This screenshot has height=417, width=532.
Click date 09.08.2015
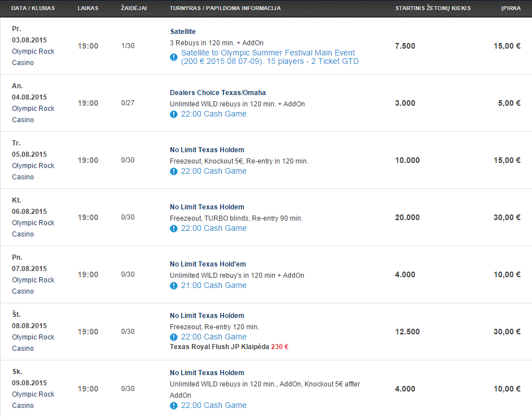pyautogui.click(x=29, y=383)
